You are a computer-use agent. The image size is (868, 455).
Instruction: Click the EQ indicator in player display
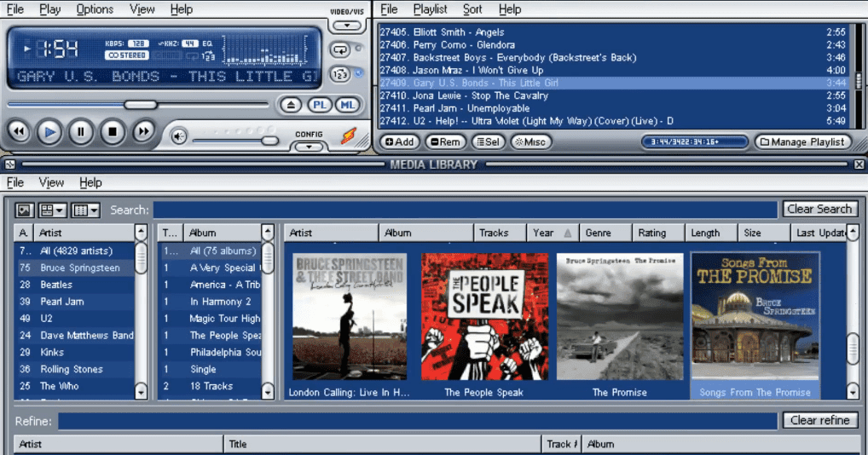pyautogui.click(x=207, y=43)
